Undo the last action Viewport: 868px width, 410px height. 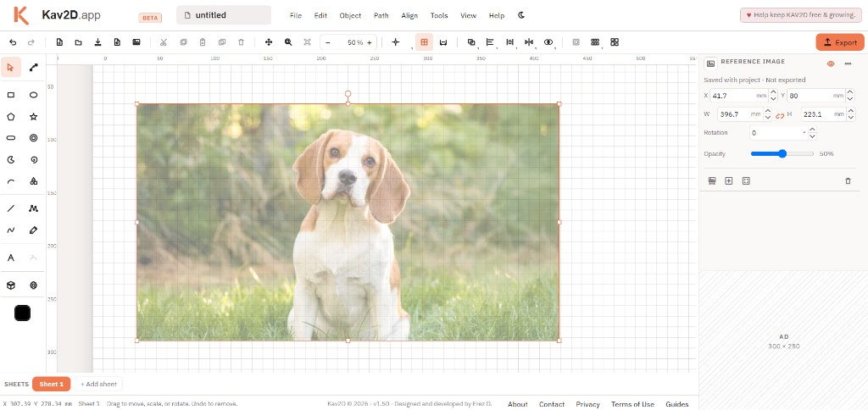coord(14,42)
